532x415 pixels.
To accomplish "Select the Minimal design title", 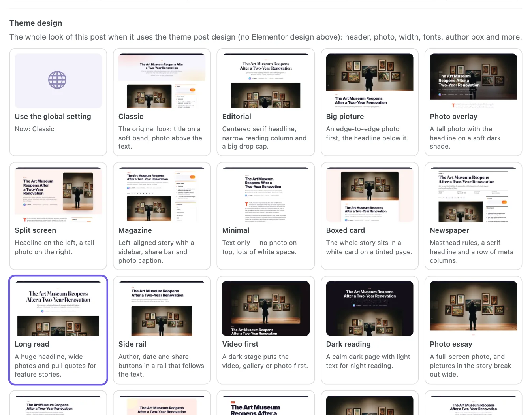I will coord(236,230).
